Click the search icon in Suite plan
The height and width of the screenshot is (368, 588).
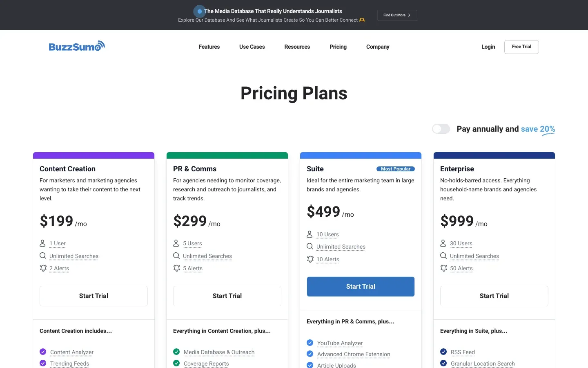310,246
